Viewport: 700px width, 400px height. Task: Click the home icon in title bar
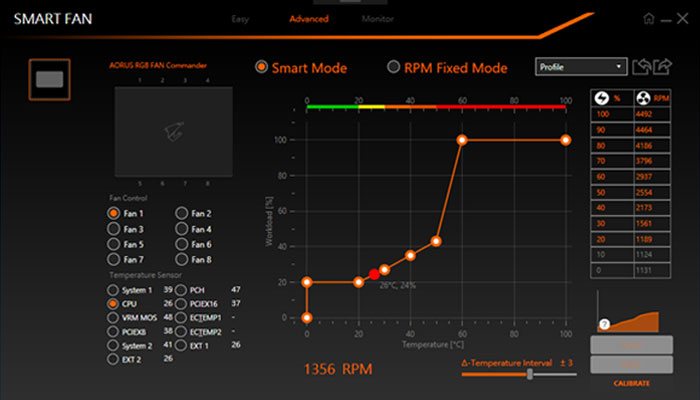tap(650, 18)
